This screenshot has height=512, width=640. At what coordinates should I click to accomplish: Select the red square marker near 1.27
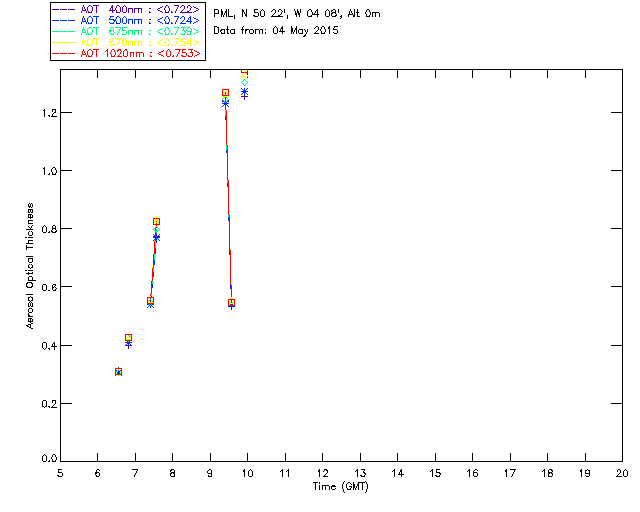point(225,93)
